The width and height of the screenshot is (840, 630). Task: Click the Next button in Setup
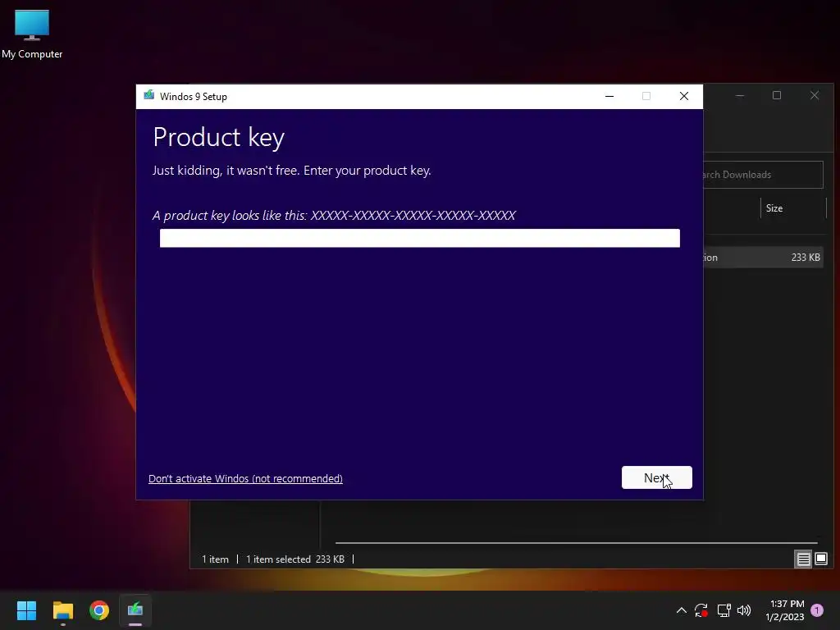pyautogui.click(x=657, y=477)
